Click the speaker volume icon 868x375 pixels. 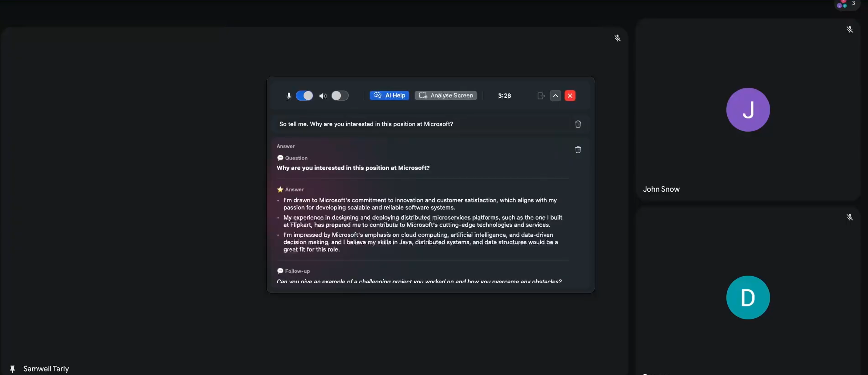323,96
